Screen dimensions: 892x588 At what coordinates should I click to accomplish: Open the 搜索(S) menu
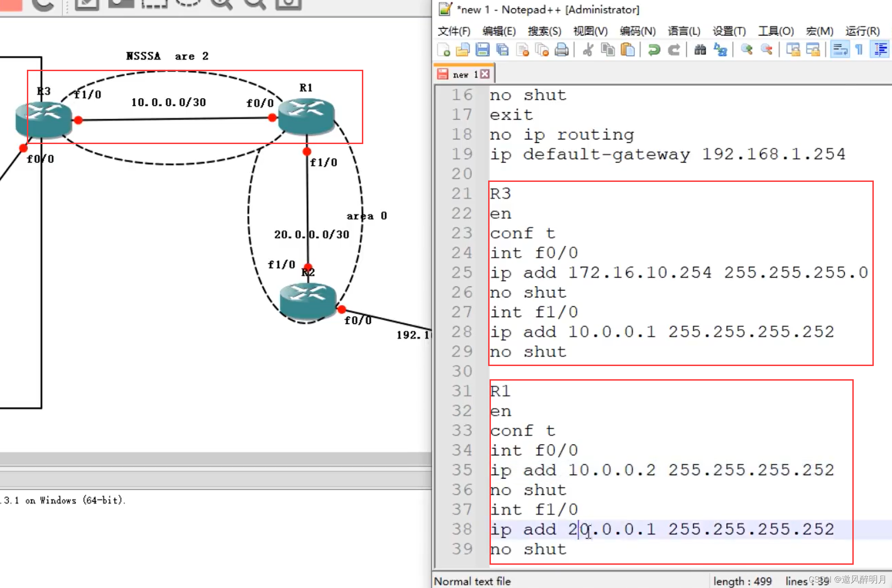point(545,31)
